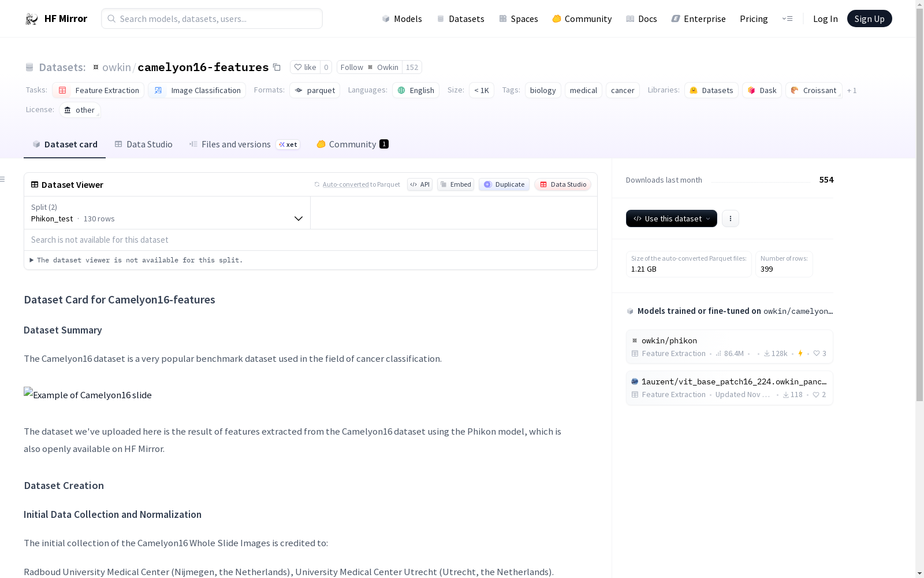Click the owkin namespace link in title
Image resolution: width=924 pixels, height=578 pixels.
117,67
